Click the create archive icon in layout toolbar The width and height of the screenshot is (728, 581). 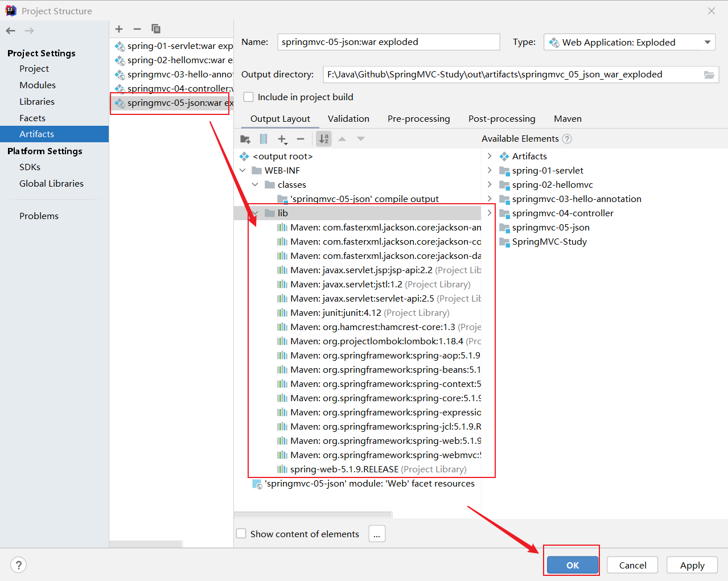264,139
